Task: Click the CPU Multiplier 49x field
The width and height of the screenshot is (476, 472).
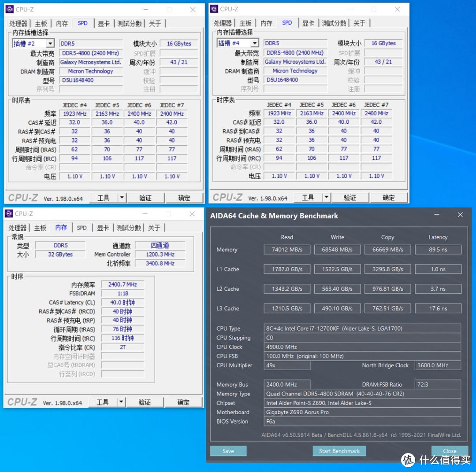Action: click(x=287, y=365)
